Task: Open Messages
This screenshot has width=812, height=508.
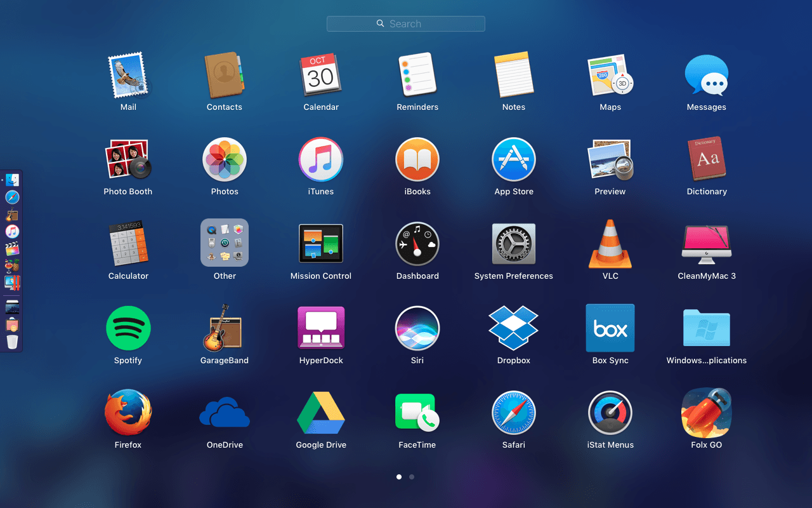Action: [707, 76]
